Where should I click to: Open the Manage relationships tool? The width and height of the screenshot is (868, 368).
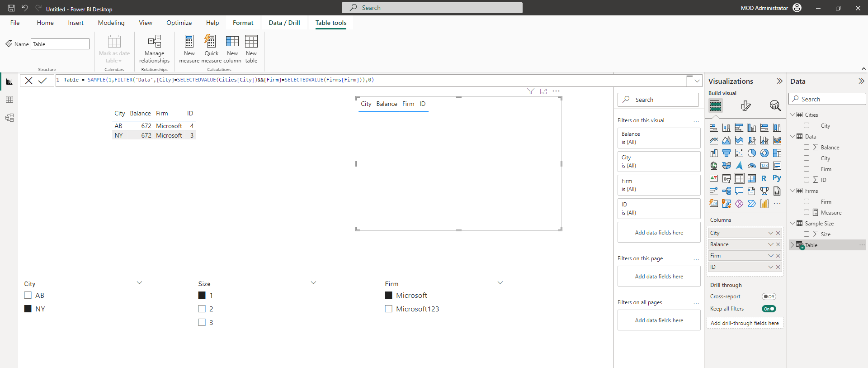pos(155,49)
